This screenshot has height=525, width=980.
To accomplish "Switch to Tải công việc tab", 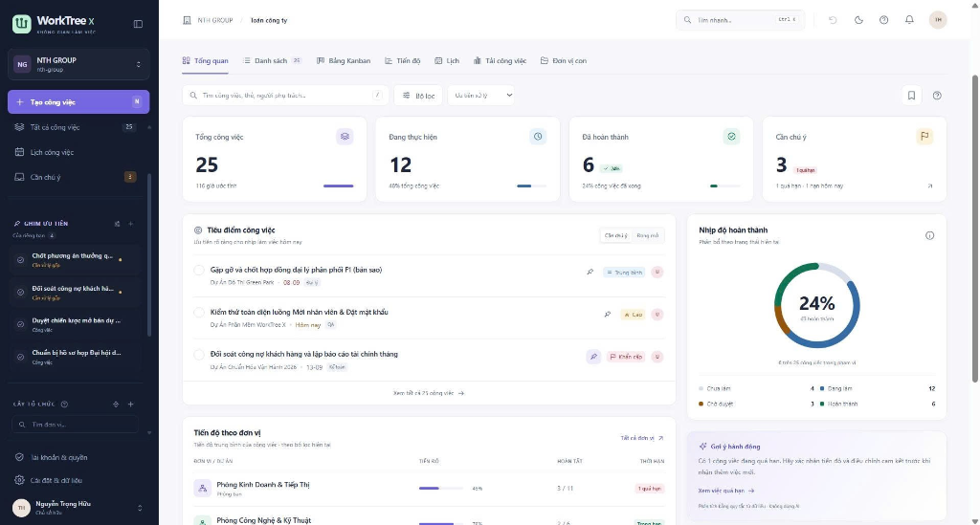I will [x=500, y=61].
